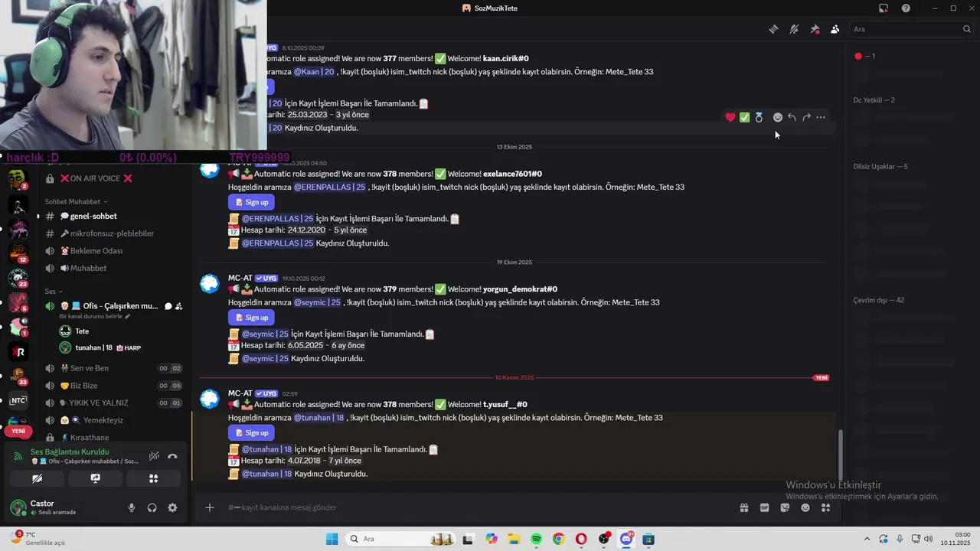Collapse Sohbet Muhabbet category

[76, 202]
